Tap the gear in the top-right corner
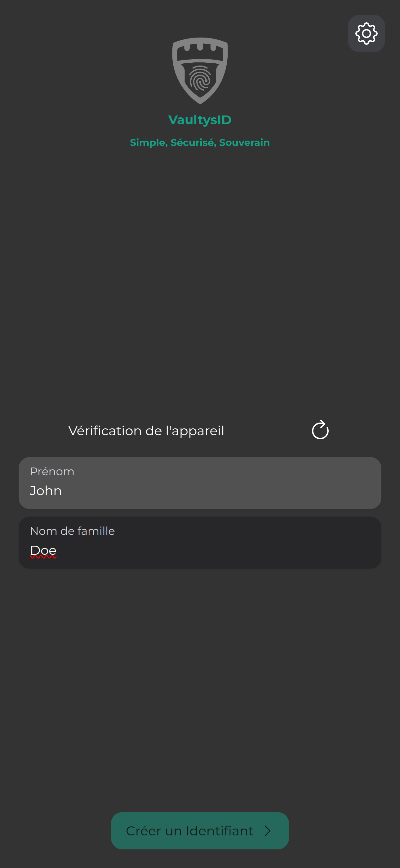Image resolution: width=400 pixels, height=868 pixels. click(x=366, y=33)
